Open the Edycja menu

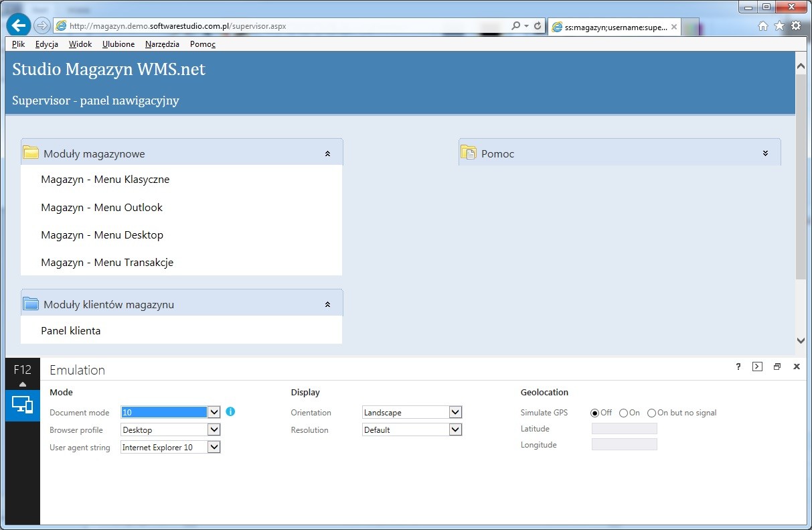click(x=46, y=44)
